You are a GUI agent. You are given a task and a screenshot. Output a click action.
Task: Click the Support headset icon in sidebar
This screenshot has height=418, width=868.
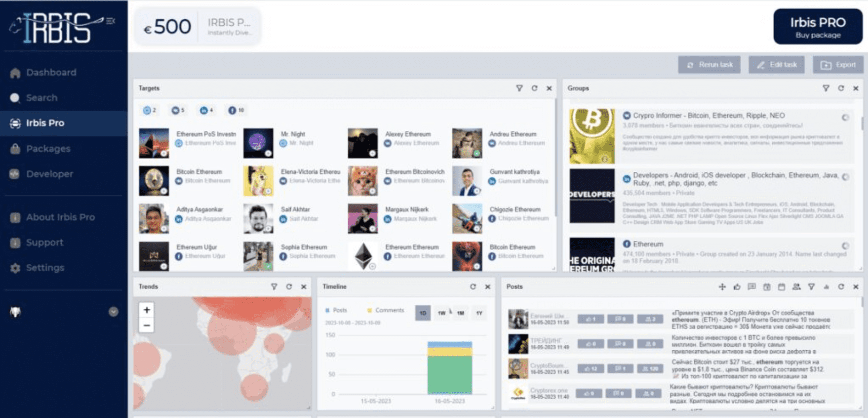(15, 243)
